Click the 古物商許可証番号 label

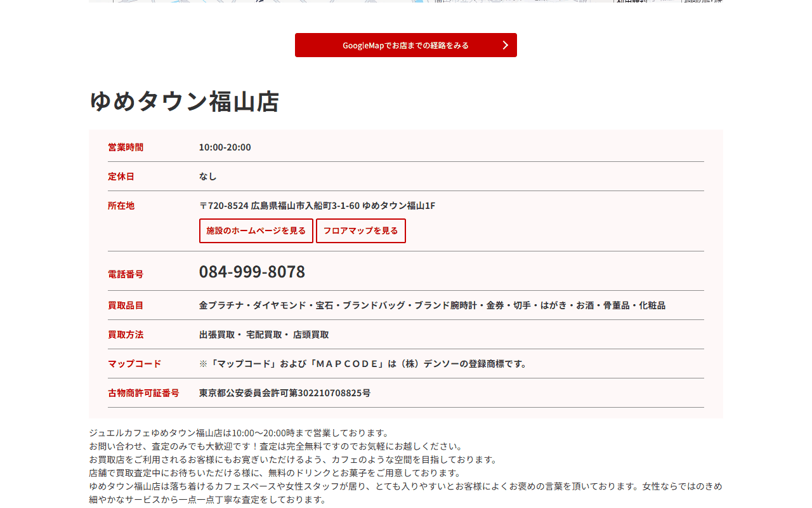(x=143, y=393)
